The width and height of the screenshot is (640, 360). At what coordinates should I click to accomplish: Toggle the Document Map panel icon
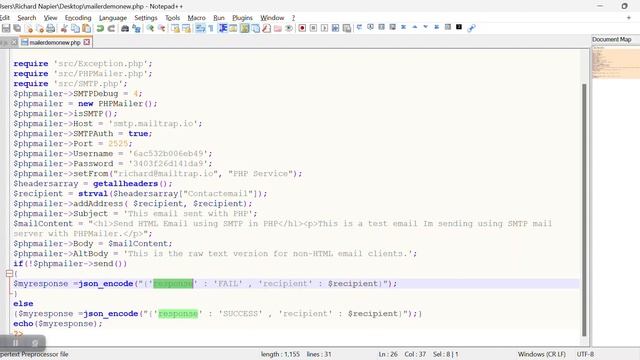coord(244,28)
